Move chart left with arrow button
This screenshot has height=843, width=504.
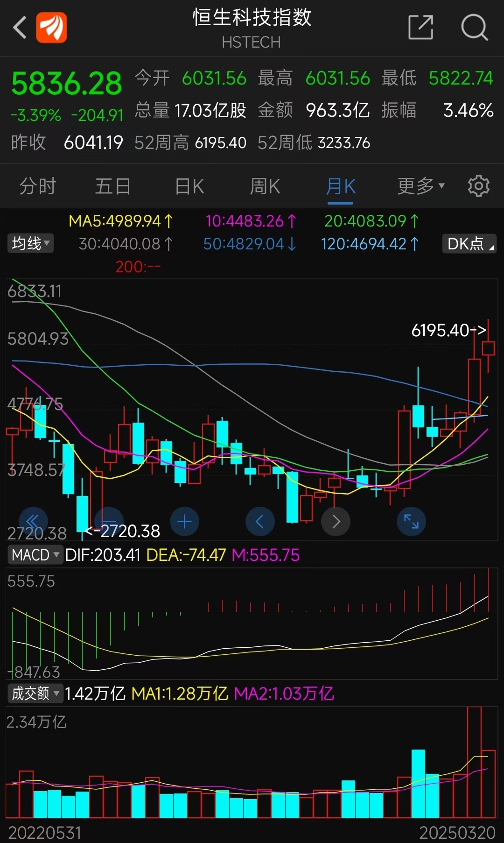(260, 521)
